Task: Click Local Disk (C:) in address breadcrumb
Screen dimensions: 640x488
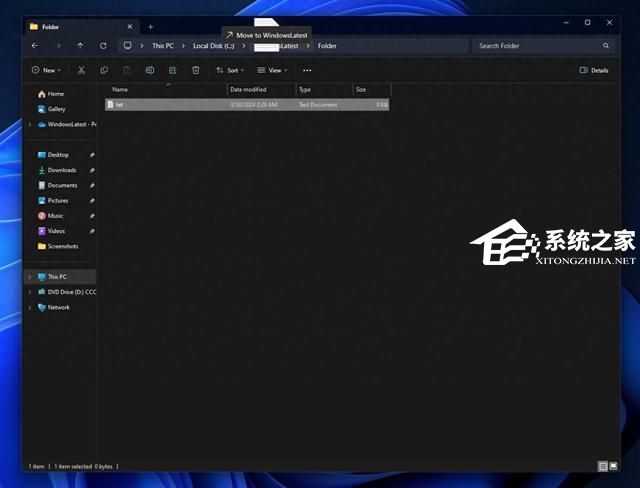Action: tap(211, 45)
